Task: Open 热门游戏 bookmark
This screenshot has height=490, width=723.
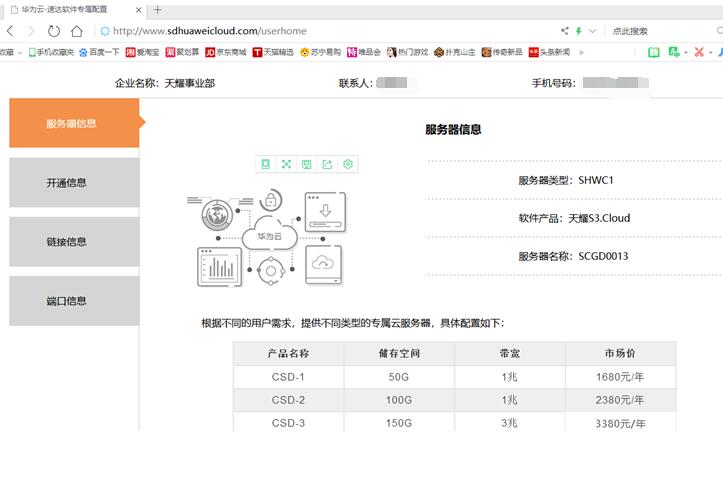Action: [x=407, y=52]
